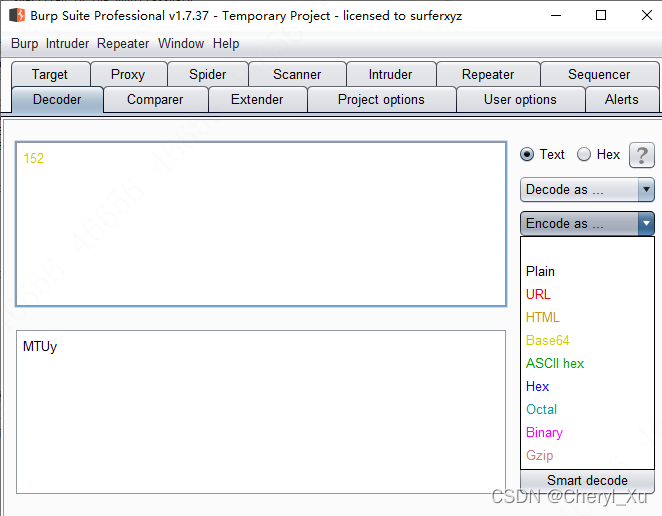Switch to the Scanner tab
Screen dimensions: 662x516
(297, 74)
